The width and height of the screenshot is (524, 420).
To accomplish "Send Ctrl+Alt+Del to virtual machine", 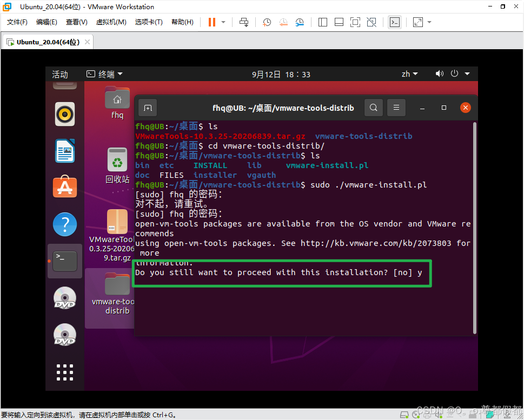I will [244, 22].
